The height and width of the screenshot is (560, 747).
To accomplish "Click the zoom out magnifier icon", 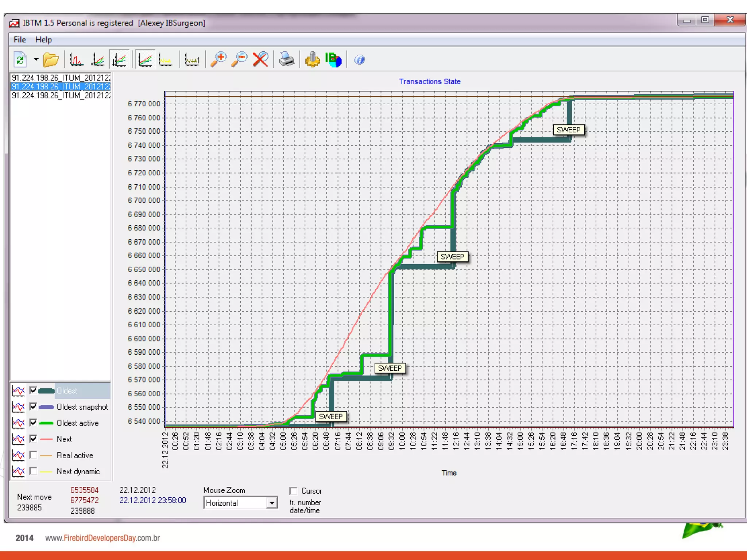I will [x=240, y=59].
